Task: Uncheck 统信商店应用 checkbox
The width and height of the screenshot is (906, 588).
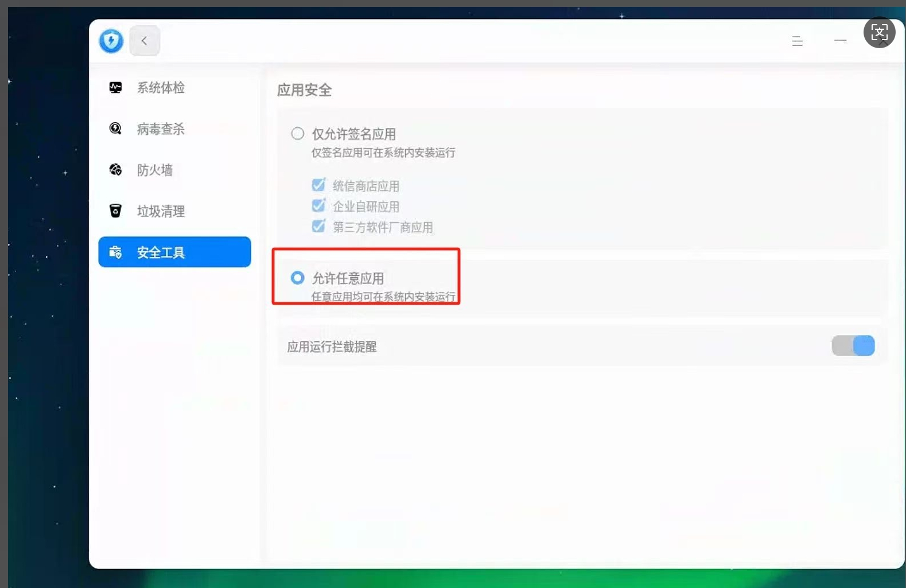Action: pyautogui.click(x=318, y=185)
